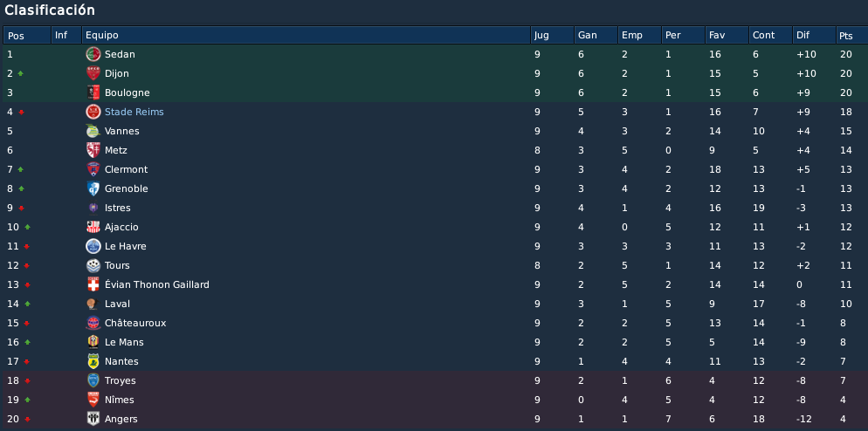The image size is (868, 431).
Task: Sort standings by Gan column
Action: coord(596,36)
